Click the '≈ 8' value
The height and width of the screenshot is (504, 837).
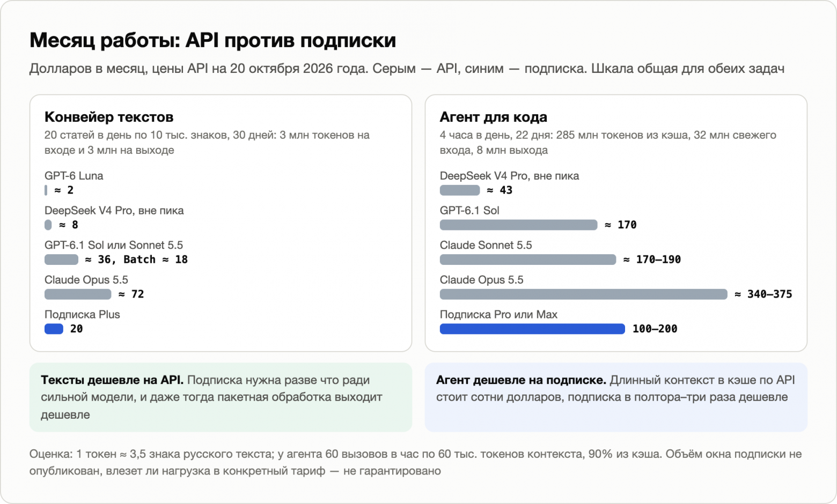[x=68, y=225]
